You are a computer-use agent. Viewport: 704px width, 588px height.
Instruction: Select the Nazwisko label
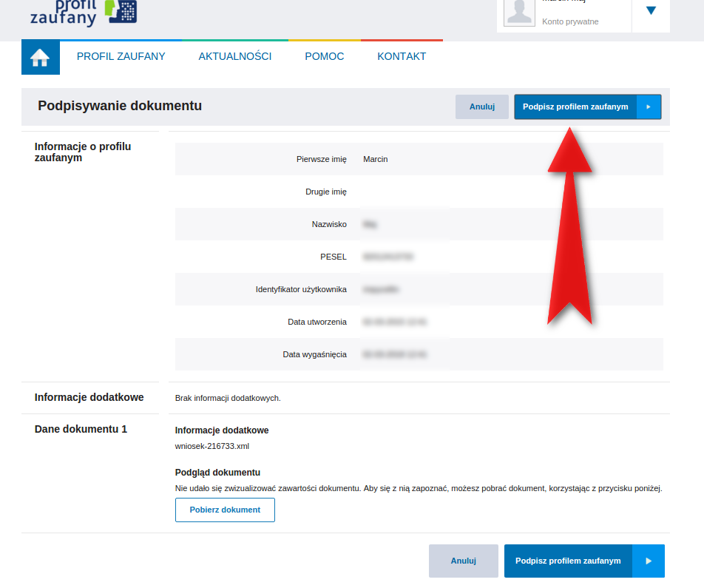coord(329,224)
